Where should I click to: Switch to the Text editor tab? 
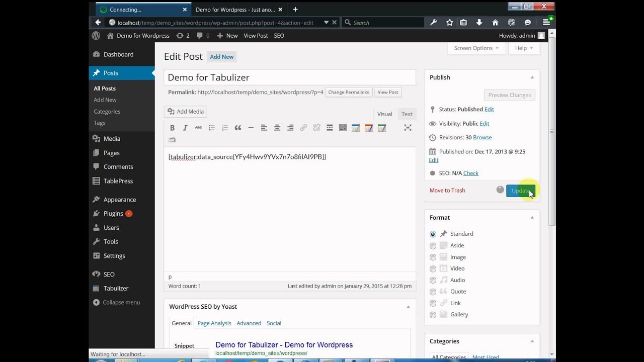(x=407, y=114)
